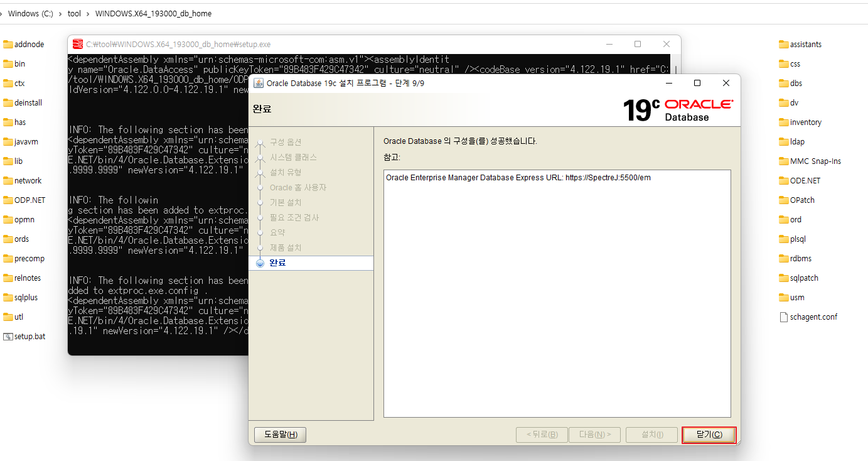The height and width of the screenshot is (461, 868).
Task: Select the utl folder icon
Action: click(x=8, y=317)
